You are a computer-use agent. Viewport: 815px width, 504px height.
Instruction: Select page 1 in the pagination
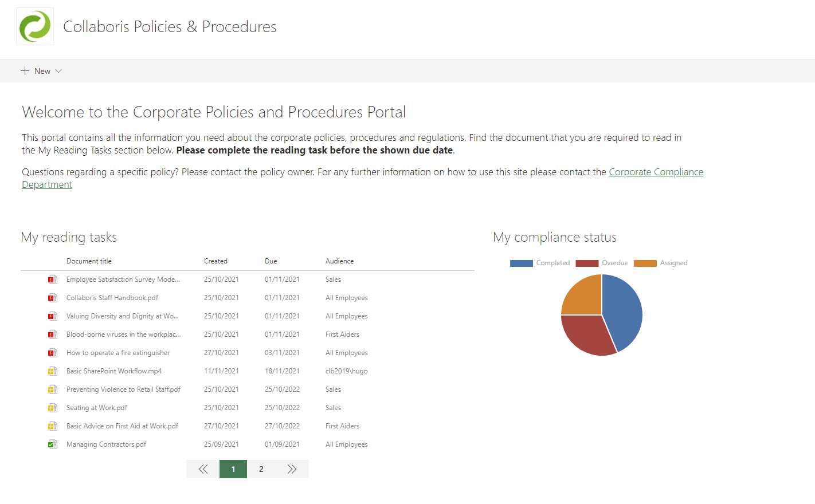[x=233, y=469]
